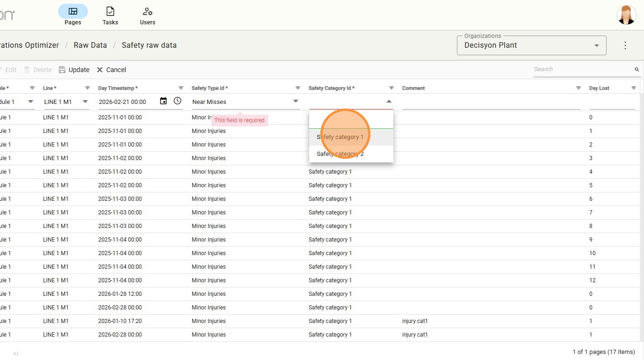Screen dimensions: 644x360
Task: Open the clock time picker icon
Action: tap(178, 101)
